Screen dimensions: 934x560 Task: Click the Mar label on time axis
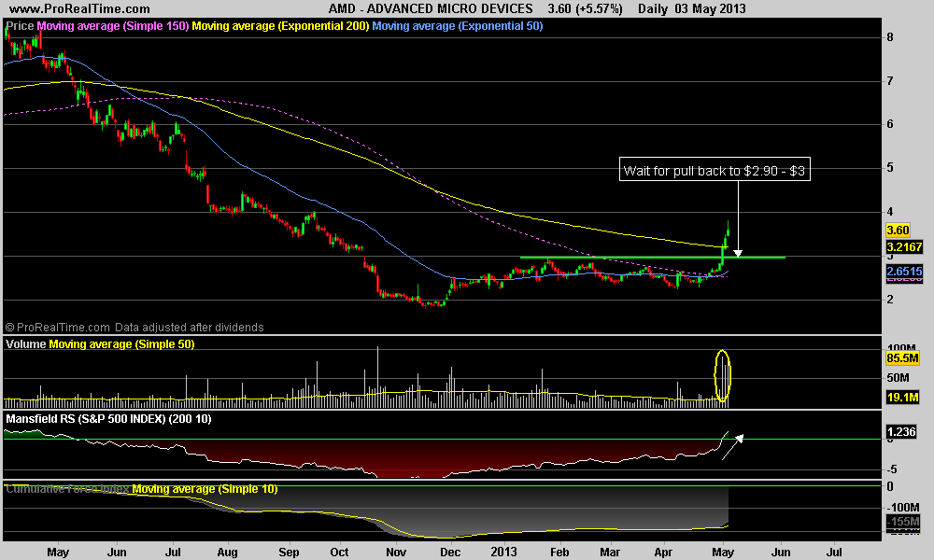[x=610, y=553]
